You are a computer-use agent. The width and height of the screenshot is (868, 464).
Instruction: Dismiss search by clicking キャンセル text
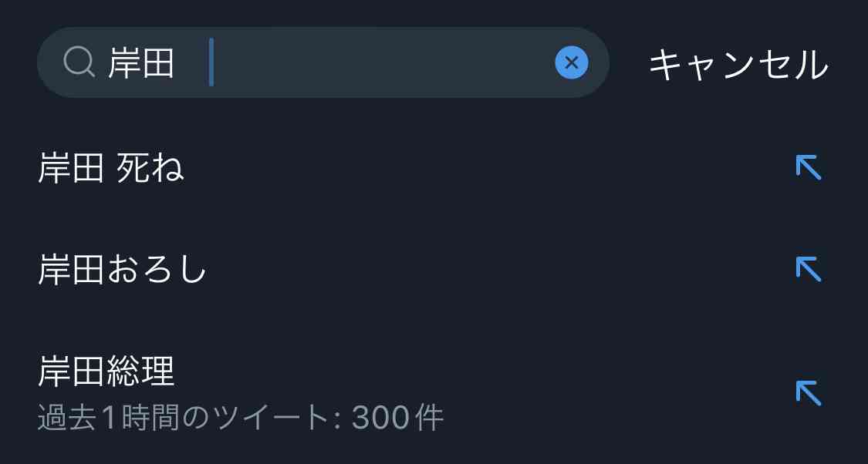point(738,65)
